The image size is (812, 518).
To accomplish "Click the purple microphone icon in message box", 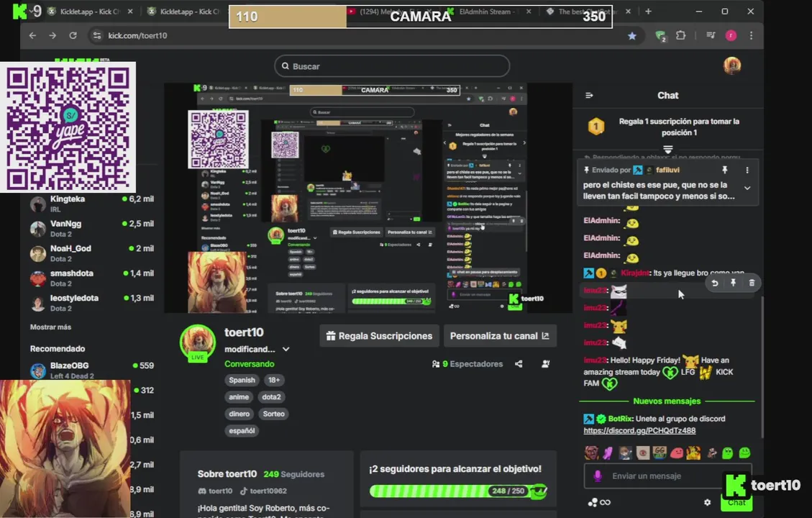I will [x=598, y=476].
